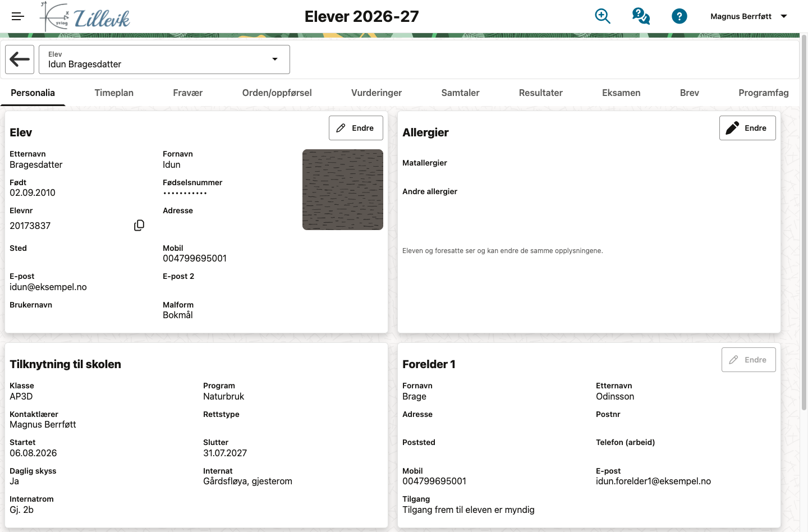Click the parent's surname Odinsson
Image resolution: width=808 pixels, height=532 pixels.
[x=615, y=397]
